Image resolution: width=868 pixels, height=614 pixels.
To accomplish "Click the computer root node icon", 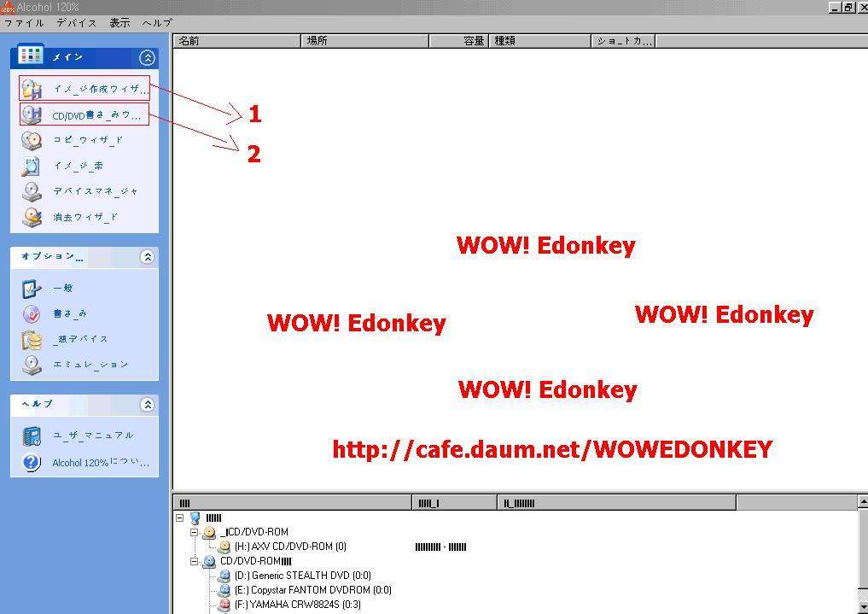I will (x=195, y=518).
